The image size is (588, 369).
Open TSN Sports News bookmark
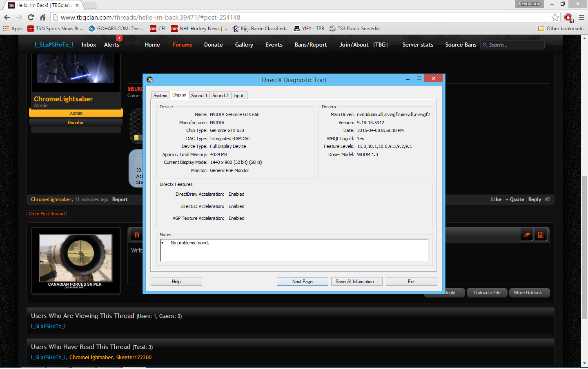pos(55,29)
